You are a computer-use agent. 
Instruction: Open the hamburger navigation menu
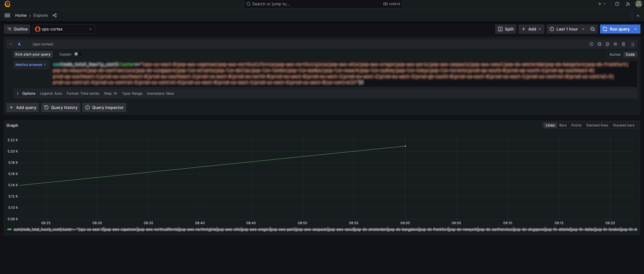tap(7, 16)
